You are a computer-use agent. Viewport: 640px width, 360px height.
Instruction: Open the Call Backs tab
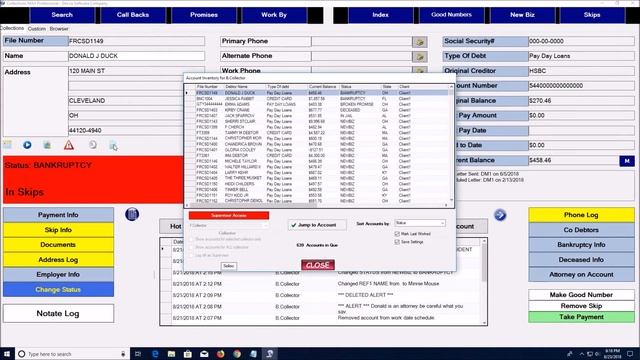pyautogui.click(x=133, y=15)
